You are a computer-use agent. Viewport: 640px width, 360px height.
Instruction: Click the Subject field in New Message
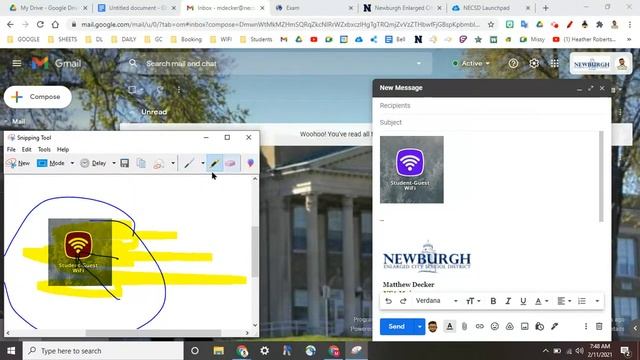pos(492,122)
